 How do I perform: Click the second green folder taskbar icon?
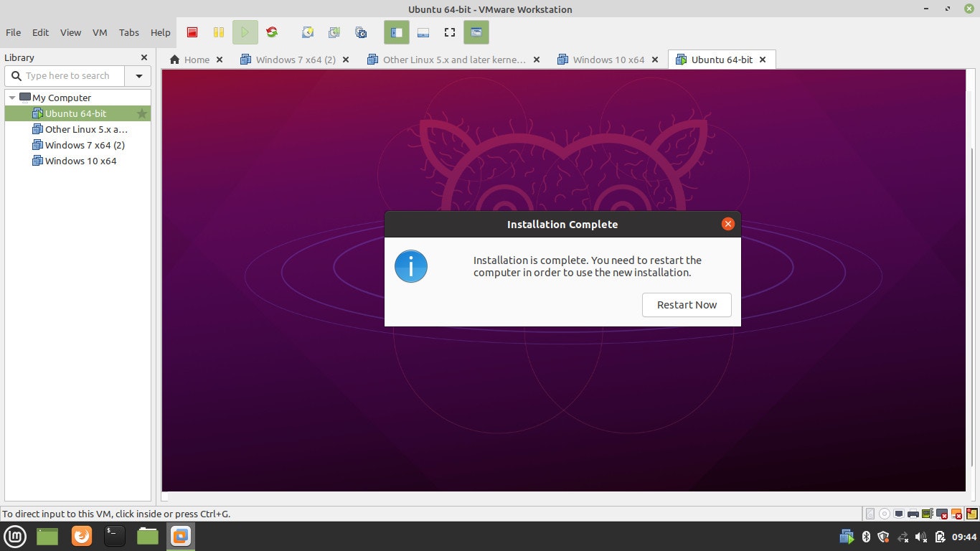coord(148,536)
